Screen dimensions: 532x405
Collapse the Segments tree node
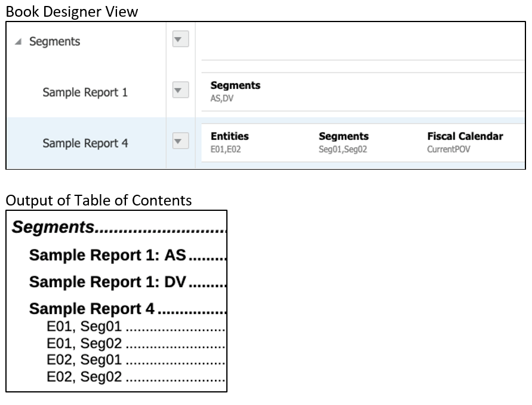click(x=18, y=42)
